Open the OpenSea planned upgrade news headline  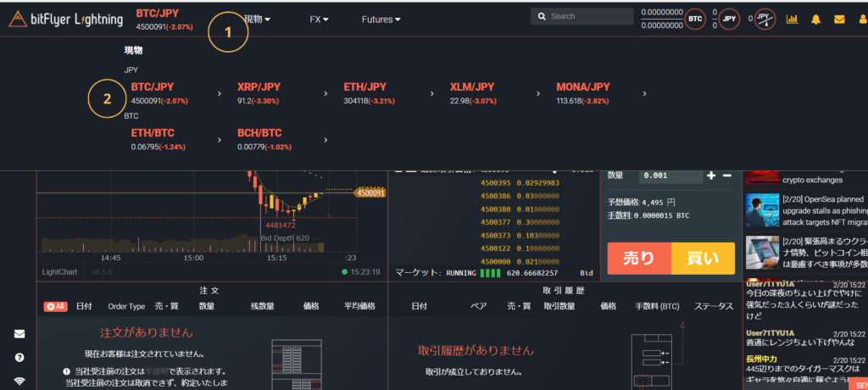click(824, 210)
